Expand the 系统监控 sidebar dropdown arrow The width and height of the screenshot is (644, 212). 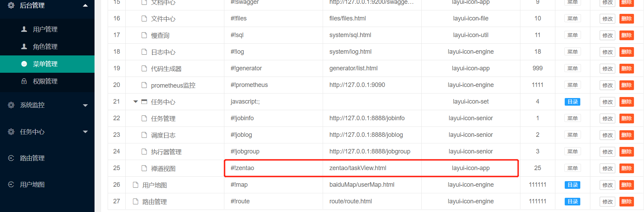tap(85, 105)
